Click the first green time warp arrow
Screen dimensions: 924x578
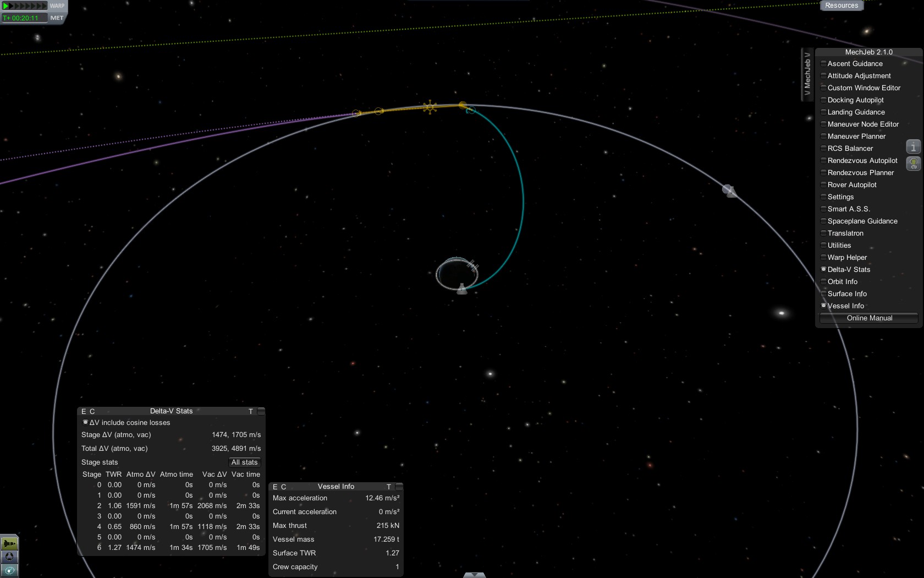[x=7, y=6]
